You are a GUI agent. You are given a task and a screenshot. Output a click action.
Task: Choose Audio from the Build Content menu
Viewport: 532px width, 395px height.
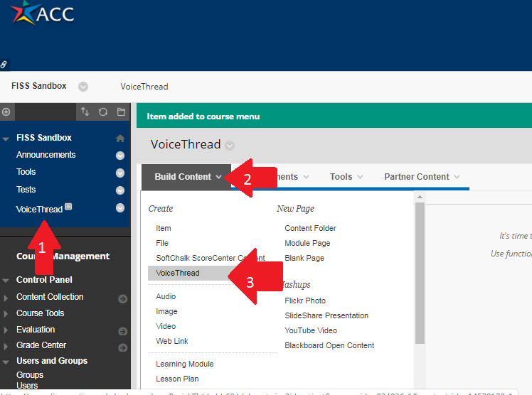(166, 296)
